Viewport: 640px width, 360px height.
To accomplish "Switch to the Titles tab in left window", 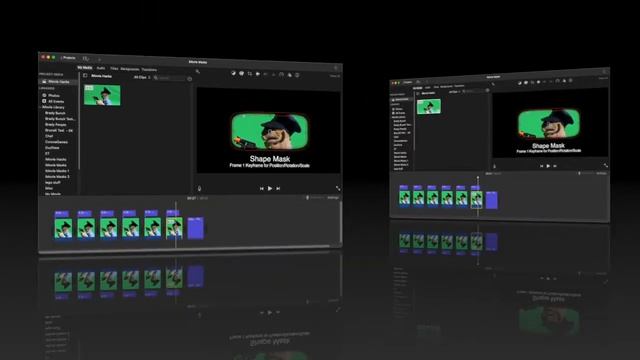I will 114,69.
